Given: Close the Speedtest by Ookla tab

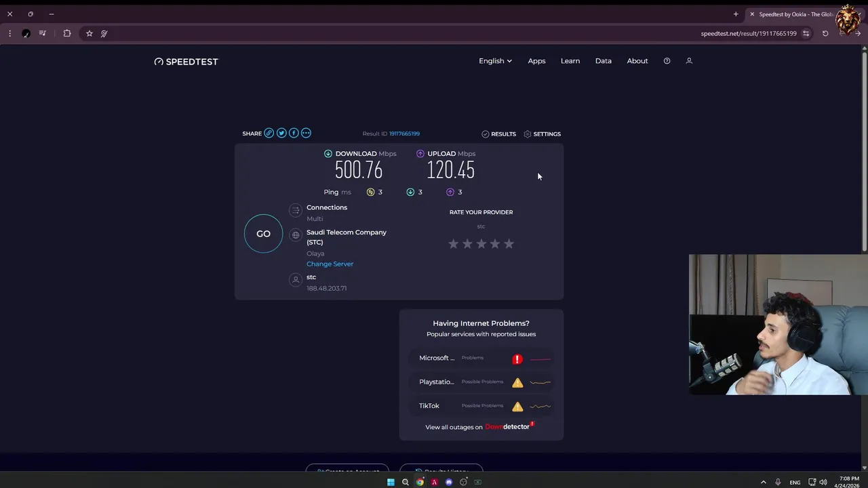Looking at the screenshot, I should [x=752, y=14].
